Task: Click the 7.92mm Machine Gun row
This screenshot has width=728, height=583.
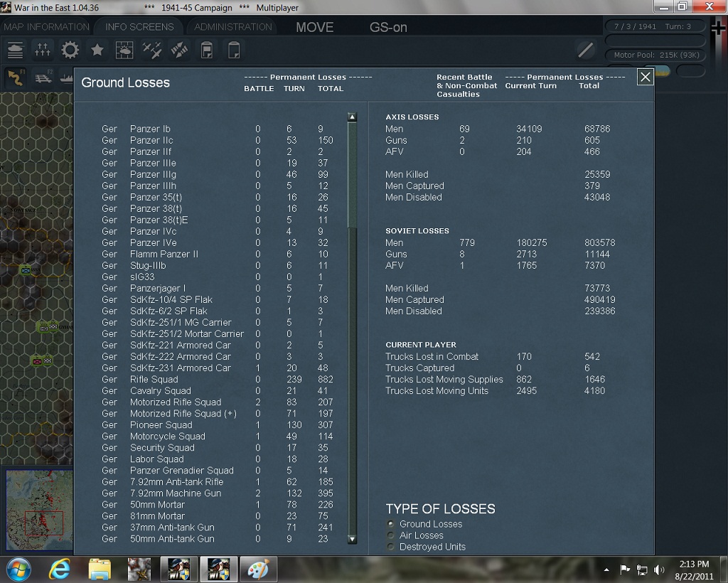Action: click(x=218, y=493)
